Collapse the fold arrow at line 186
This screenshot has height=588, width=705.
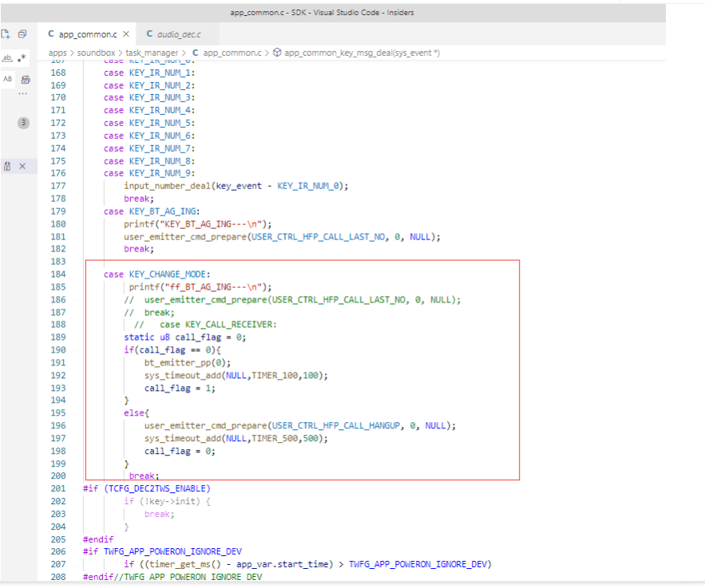click(75, 300)
